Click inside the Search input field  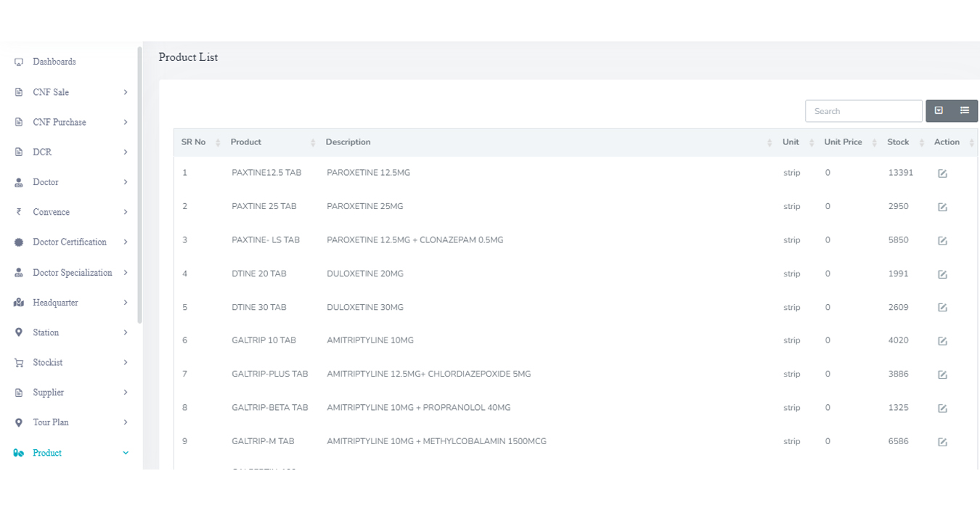pyautogui.click(x=863, y=110)
